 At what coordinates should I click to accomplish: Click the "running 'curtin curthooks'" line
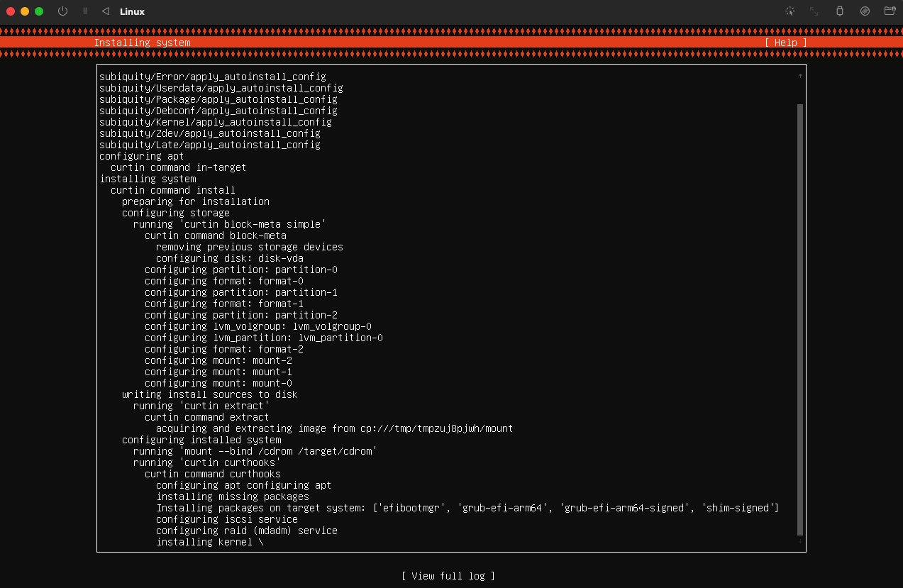click(x=207, y=462)
